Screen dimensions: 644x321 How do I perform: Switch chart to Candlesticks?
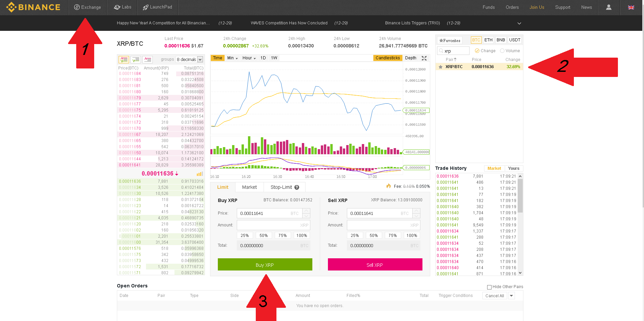(x=388, y=58)
